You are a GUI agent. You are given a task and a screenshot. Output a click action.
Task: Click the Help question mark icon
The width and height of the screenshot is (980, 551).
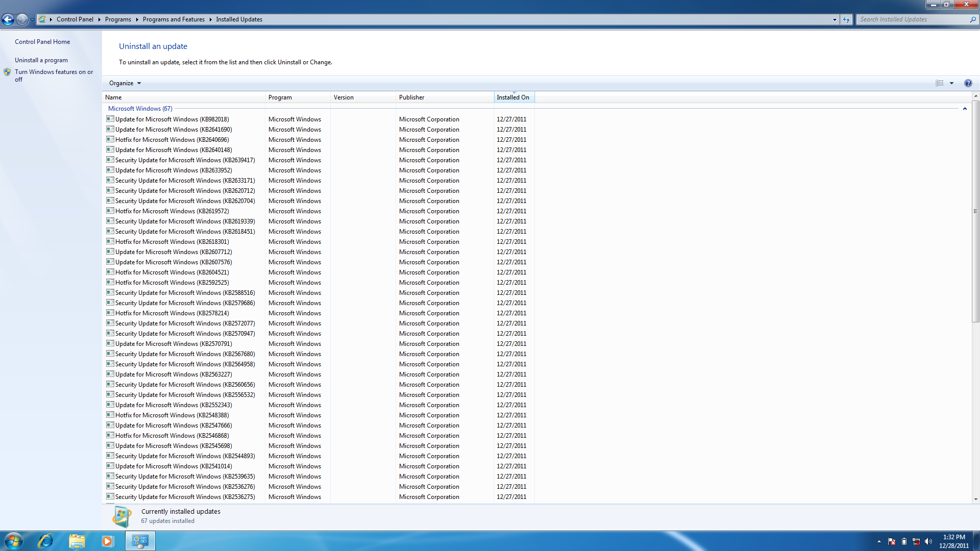click(968, 83)
